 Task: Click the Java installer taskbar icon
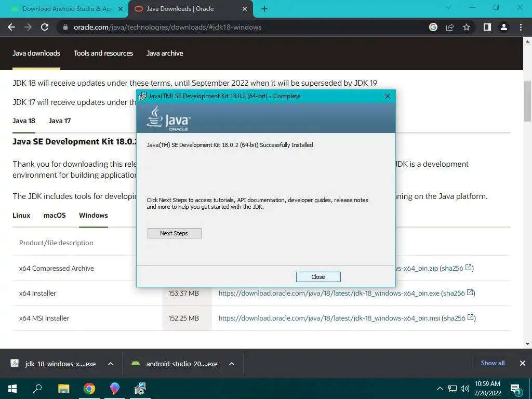[140, 389]
